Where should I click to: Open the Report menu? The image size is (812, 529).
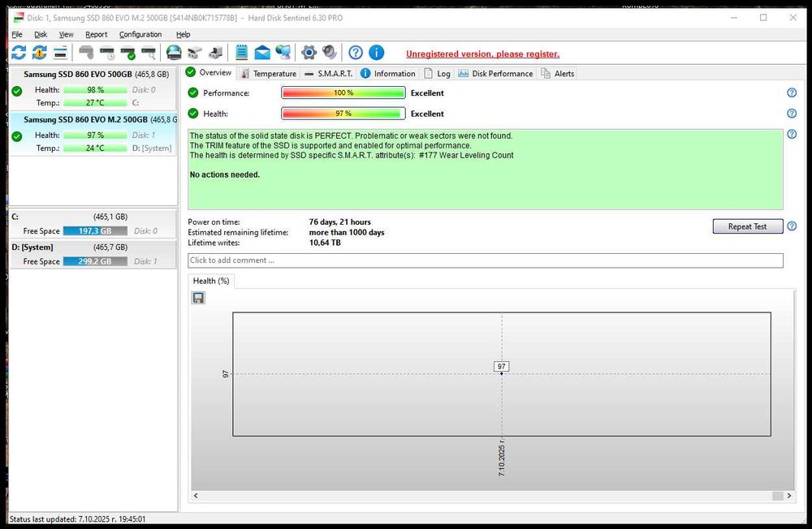97,34
